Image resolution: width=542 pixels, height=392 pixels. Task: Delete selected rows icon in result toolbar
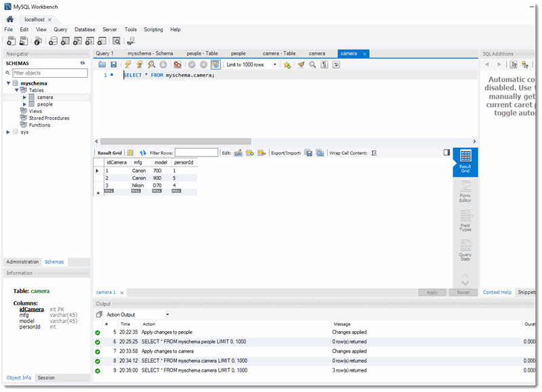pyautogui.click(x=262, y=152)
